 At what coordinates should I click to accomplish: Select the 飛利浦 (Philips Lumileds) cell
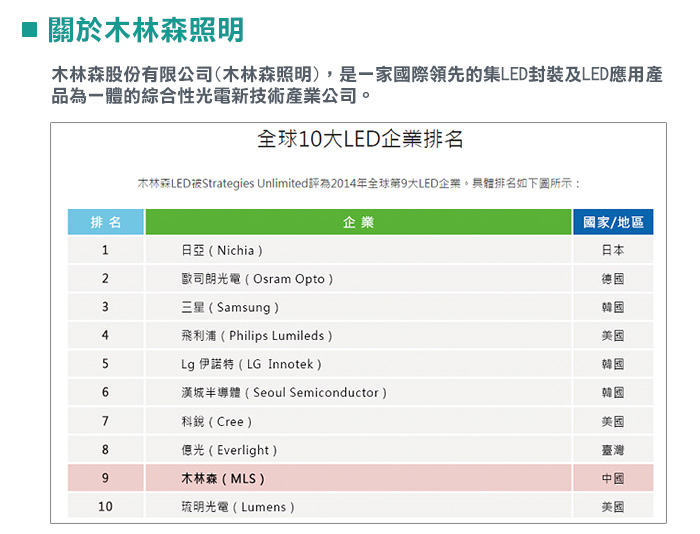358,336
